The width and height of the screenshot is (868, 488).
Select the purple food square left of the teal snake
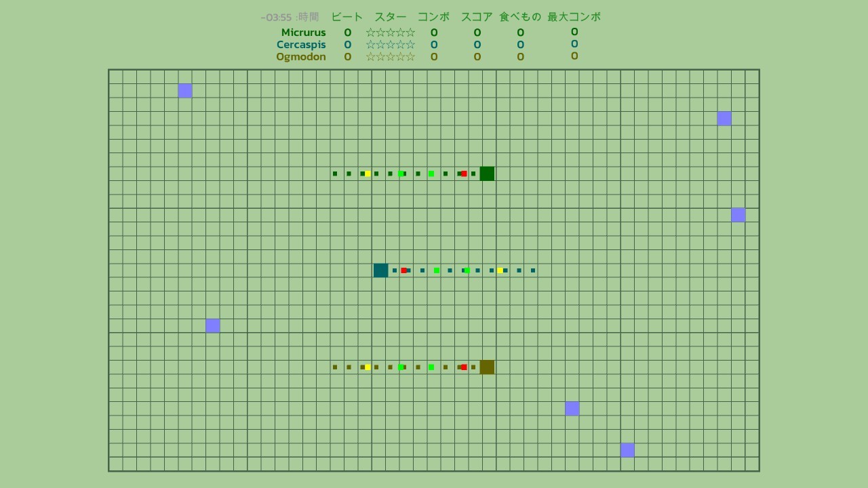pyautogui.click(x=213, y=326)
